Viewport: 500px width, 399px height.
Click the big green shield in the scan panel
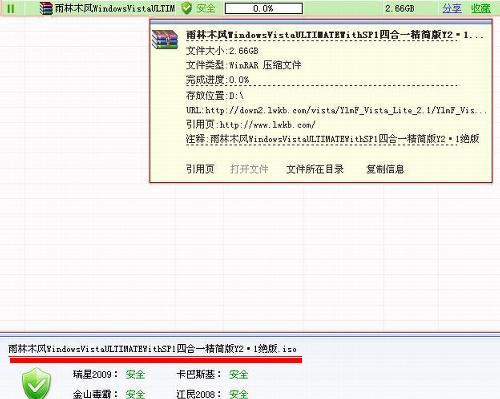click(x=36, y=384)
